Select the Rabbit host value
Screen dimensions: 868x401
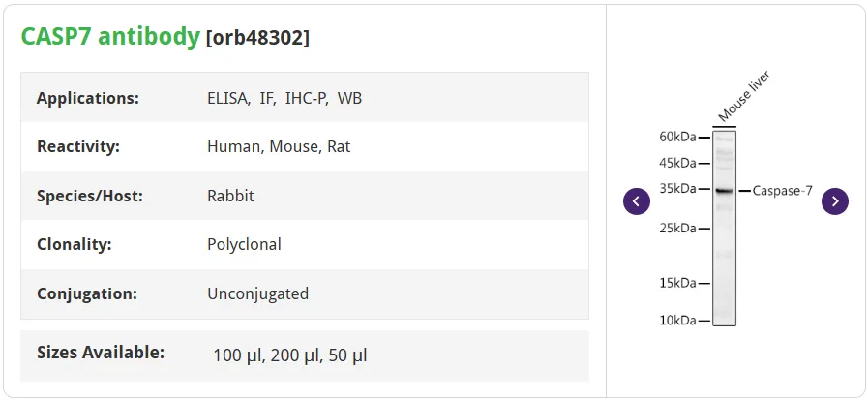230,196
